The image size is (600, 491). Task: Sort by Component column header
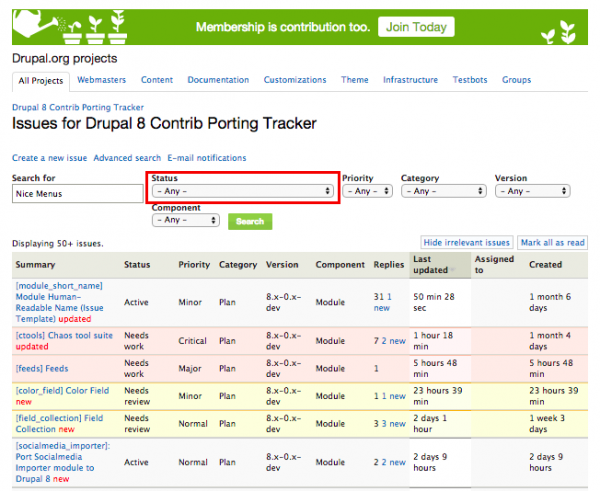(x=340, y=264)
